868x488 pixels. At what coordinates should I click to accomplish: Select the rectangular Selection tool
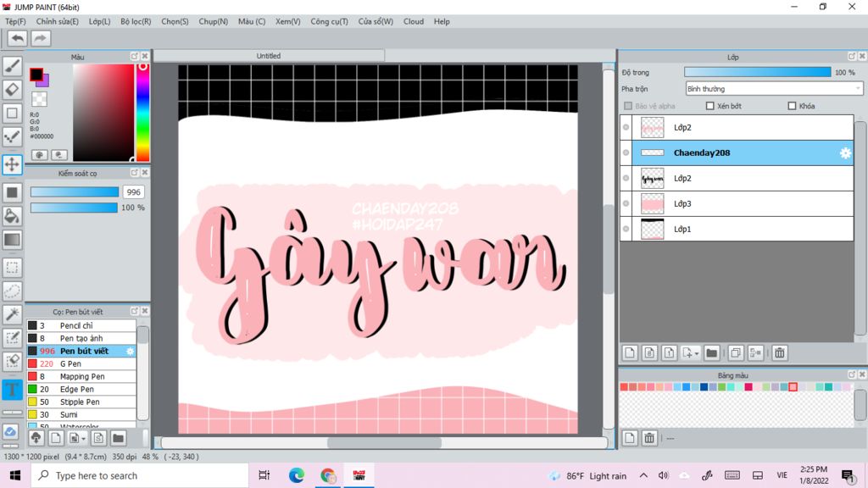[x=12, y=268]
